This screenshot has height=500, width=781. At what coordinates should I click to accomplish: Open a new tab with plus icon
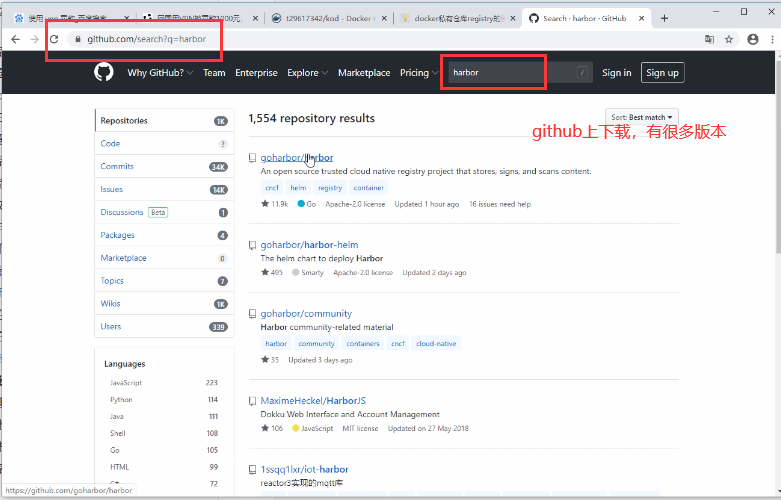click(664, 18)
